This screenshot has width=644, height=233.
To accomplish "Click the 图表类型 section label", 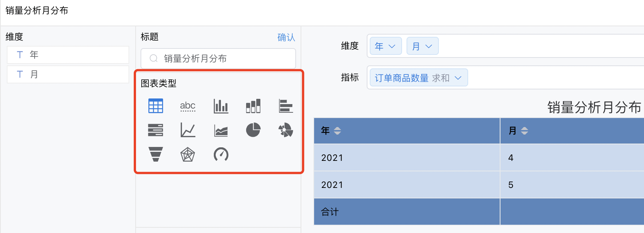I will tap(159, 83).
